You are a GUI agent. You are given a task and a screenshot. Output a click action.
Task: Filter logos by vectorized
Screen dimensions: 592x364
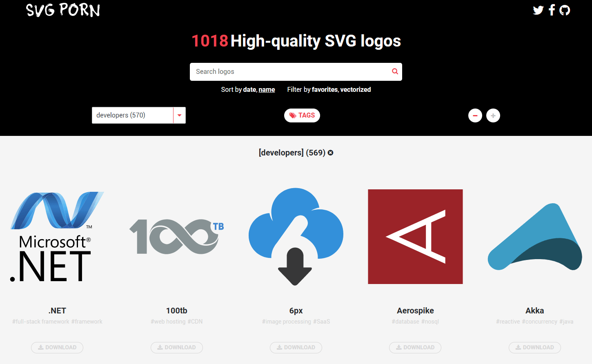coord(356,89)
